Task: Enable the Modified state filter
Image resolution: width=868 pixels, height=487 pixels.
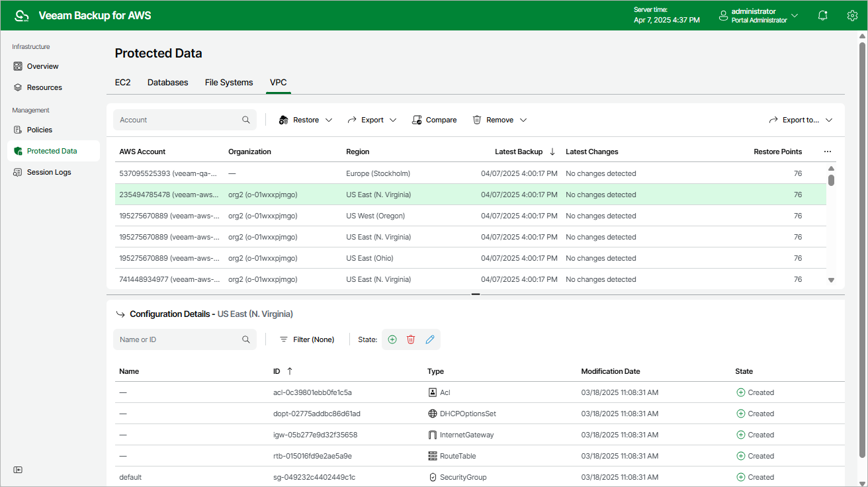Action: [x=430, y=339]
